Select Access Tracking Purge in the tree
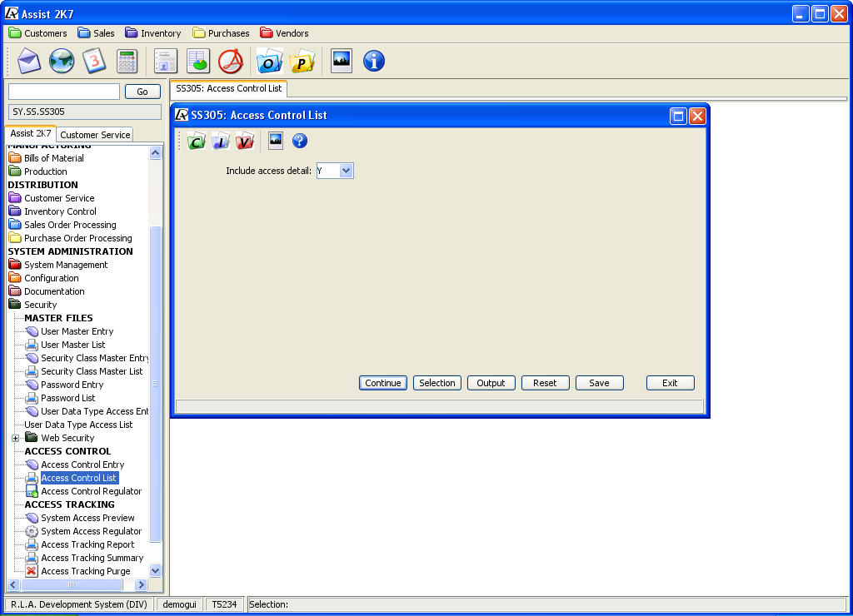The height and width of the screenshot is (616, 853). coord(86,571)
